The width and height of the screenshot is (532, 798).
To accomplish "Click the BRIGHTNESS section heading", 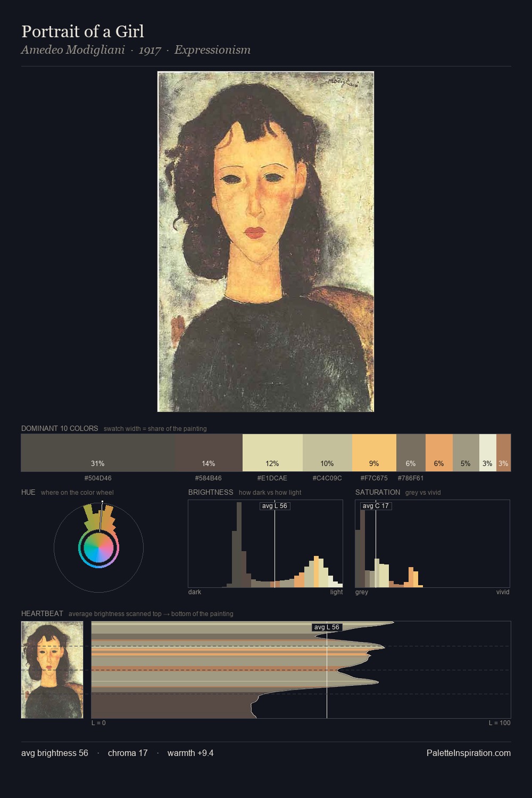I will point(211,492).
